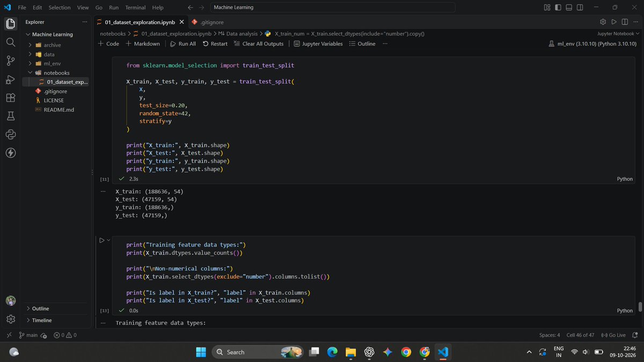The height and width of the screenshot is (362, 644).
Task: Click the notebook vertical scrollbar thumb
Action: [x=640, y=307]
